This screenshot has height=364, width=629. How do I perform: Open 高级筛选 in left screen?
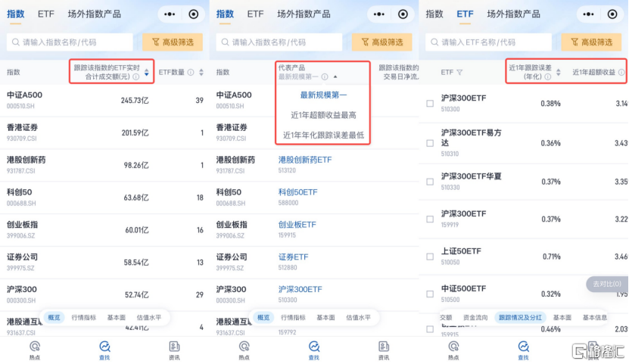173,42
